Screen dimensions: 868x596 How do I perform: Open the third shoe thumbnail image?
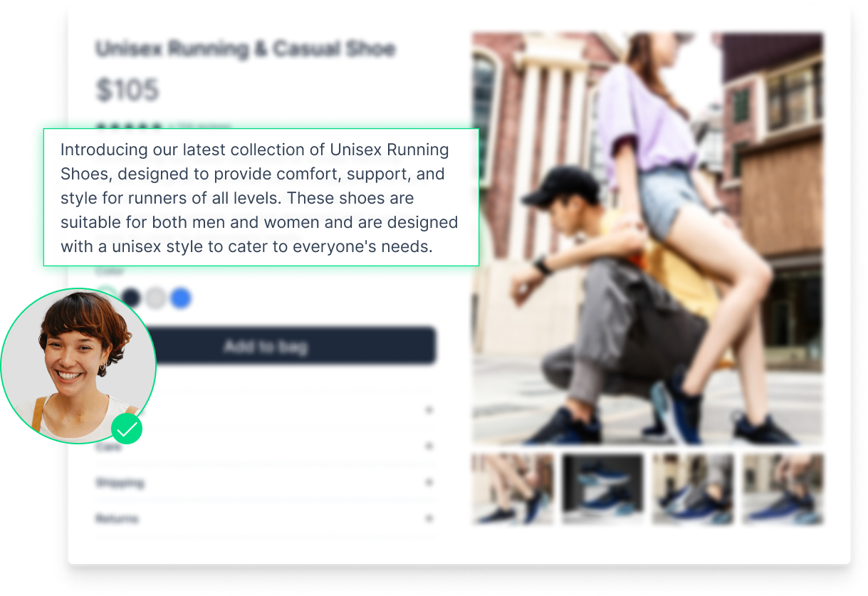point(693,489)
